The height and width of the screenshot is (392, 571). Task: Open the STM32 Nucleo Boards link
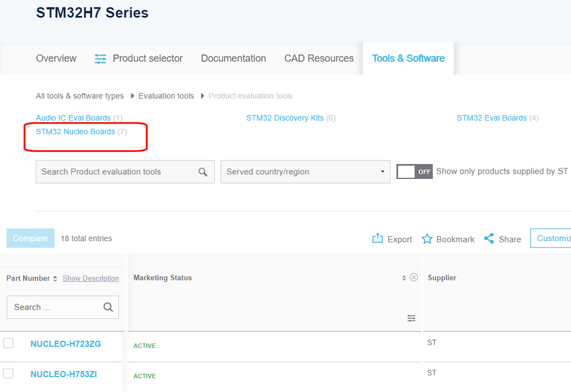(x=75, y=132)
